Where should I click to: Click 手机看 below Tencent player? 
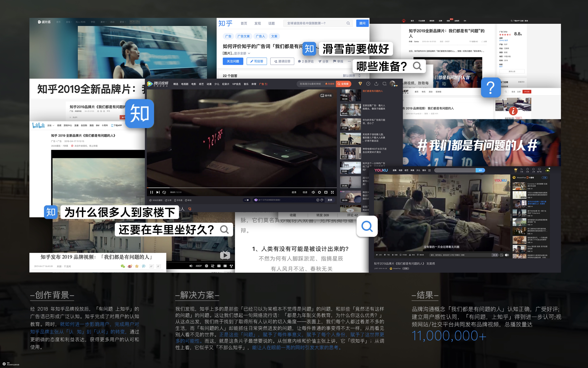[178, 200]
